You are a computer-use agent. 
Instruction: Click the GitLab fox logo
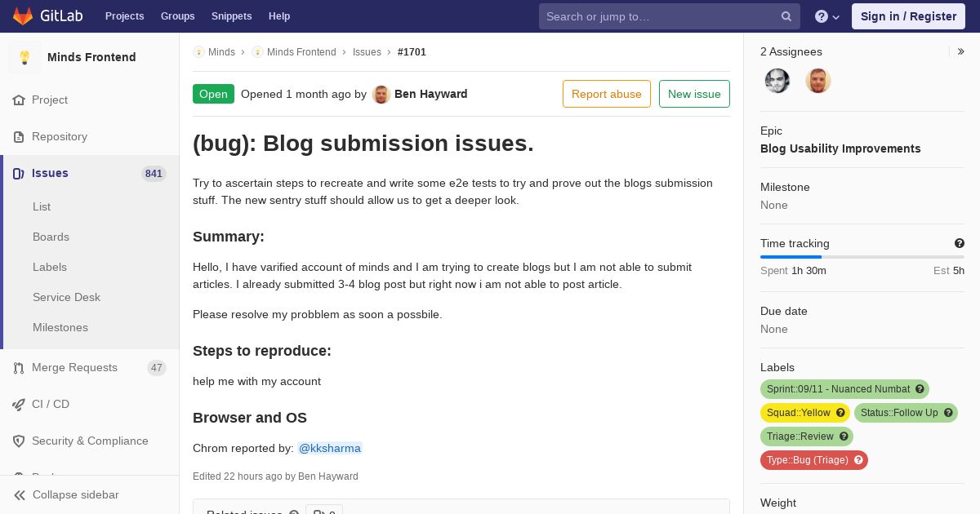click(x=23, y=16)
